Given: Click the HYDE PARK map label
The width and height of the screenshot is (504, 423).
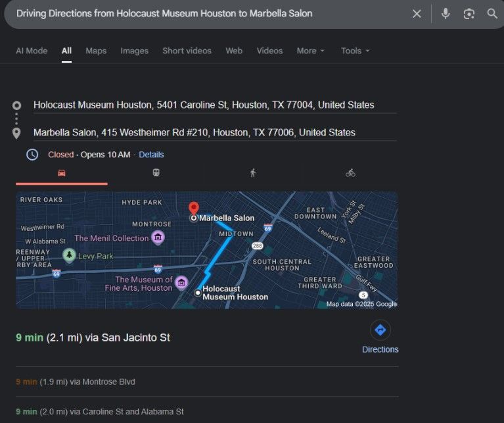Looking at the screenshot, I should (142, 203).
